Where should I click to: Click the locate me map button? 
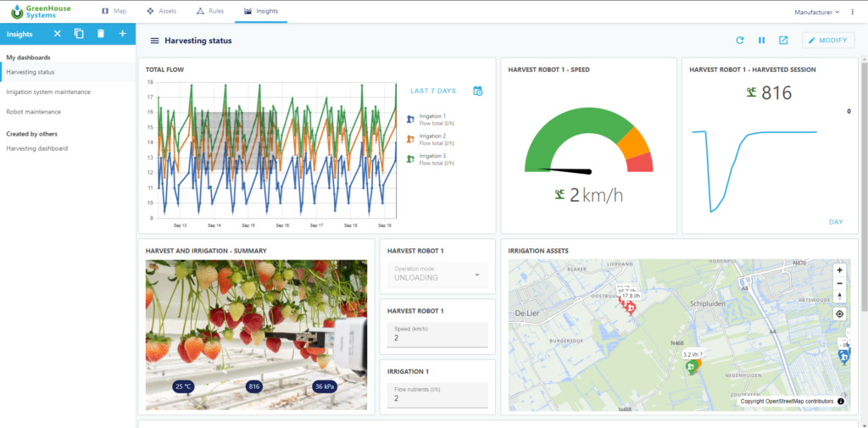839,314
